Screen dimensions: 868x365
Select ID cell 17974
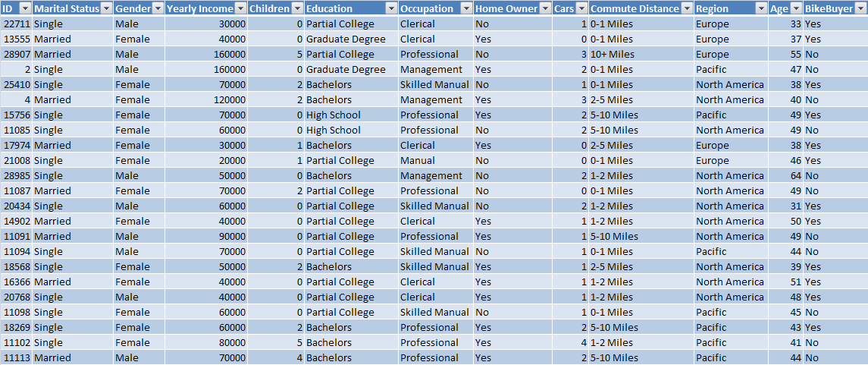tap(16, 145)
